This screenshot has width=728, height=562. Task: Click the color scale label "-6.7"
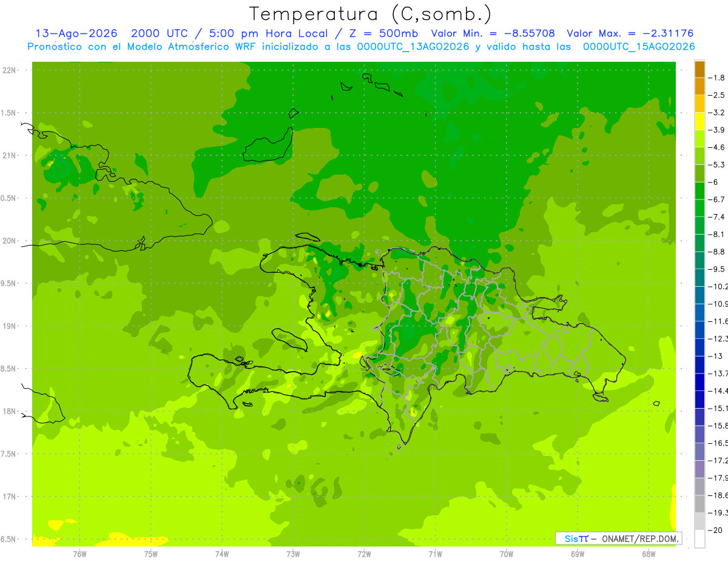pos(718,199)
